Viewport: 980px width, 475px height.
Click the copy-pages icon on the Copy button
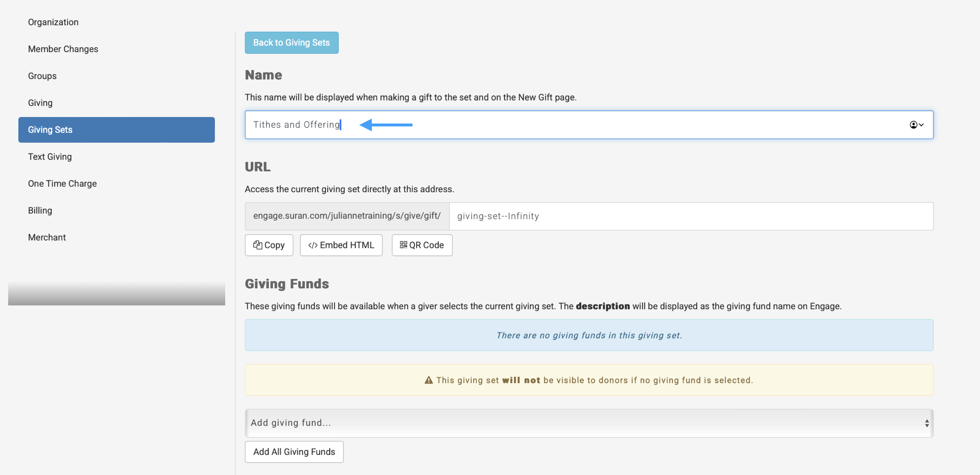coord(258,245)
